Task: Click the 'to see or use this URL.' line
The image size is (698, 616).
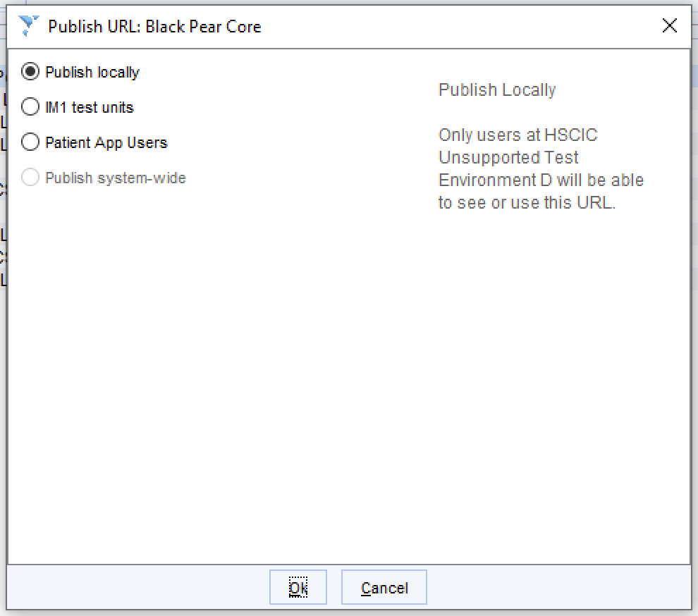Action: [x=527, y=202]
